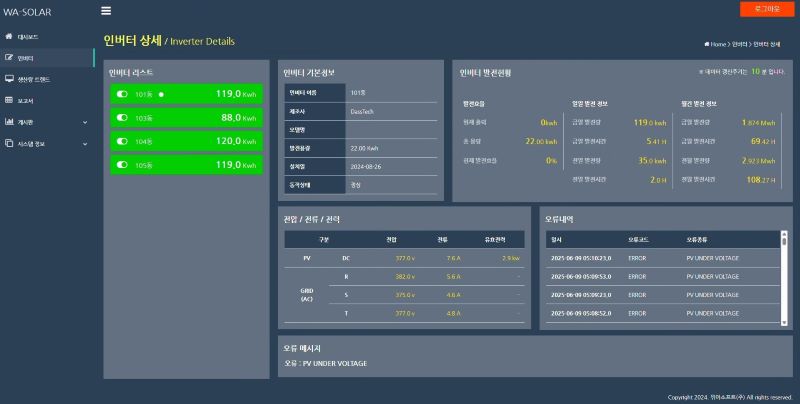
Task: Click the WA-SOLAR logo text
Action: coord(27,11)
